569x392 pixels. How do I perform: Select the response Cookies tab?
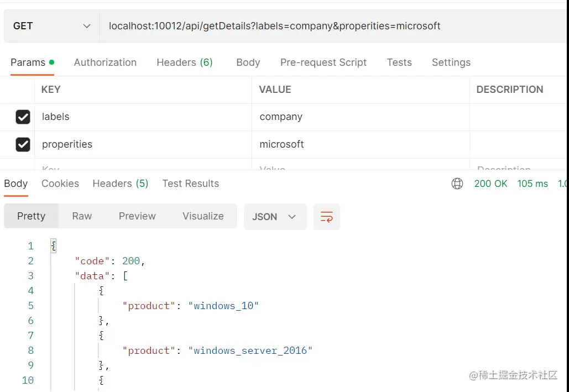[60, 184]
